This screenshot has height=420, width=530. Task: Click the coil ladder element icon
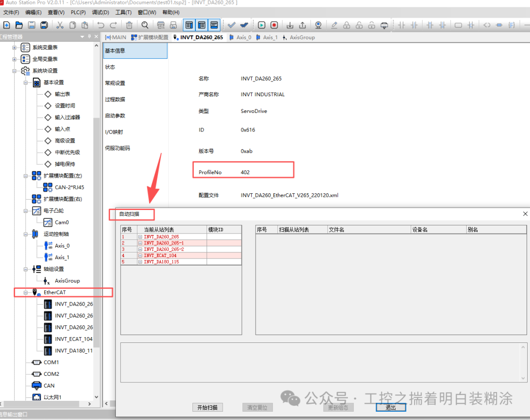(x=487, y=25)
